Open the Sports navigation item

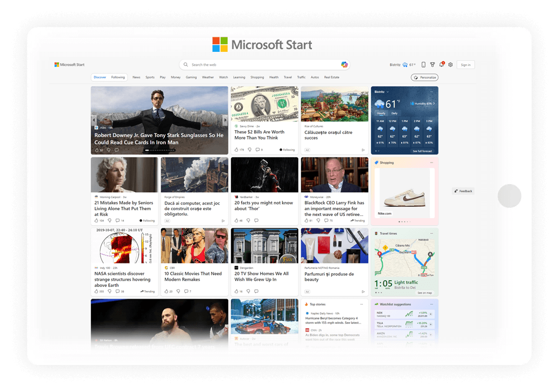click(x=150, y=77)
